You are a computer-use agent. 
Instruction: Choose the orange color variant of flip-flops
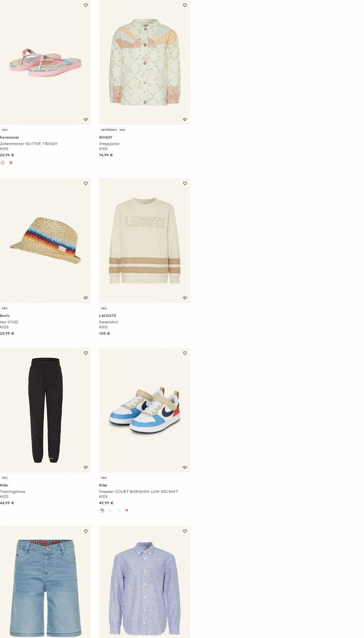[11, 163]
